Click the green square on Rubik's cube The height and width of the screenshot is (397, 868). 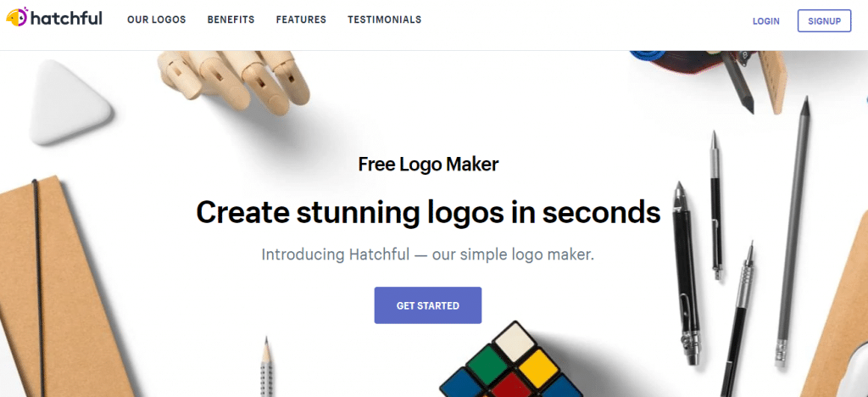[x=487, y=363]
